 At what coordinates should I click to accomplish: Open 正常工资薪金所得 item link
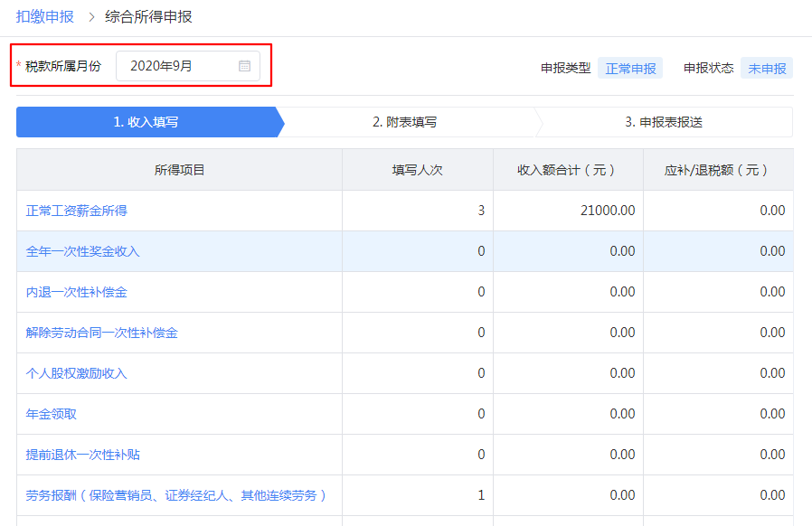(77, 211)
